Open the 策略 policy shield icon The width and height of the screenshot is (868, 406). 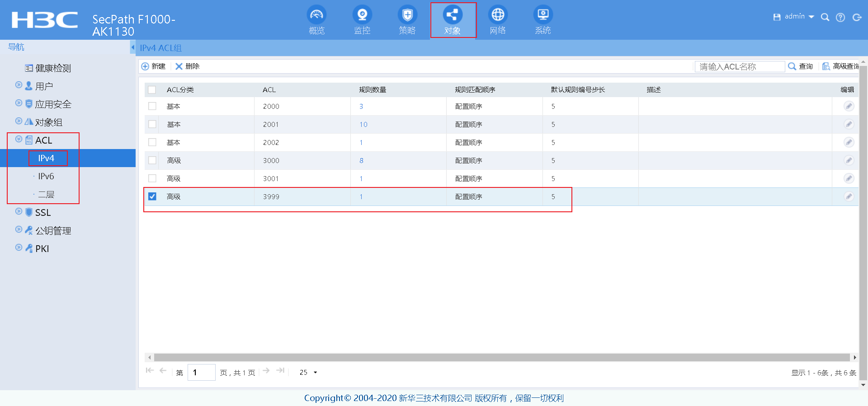click(x=407, y=16)
